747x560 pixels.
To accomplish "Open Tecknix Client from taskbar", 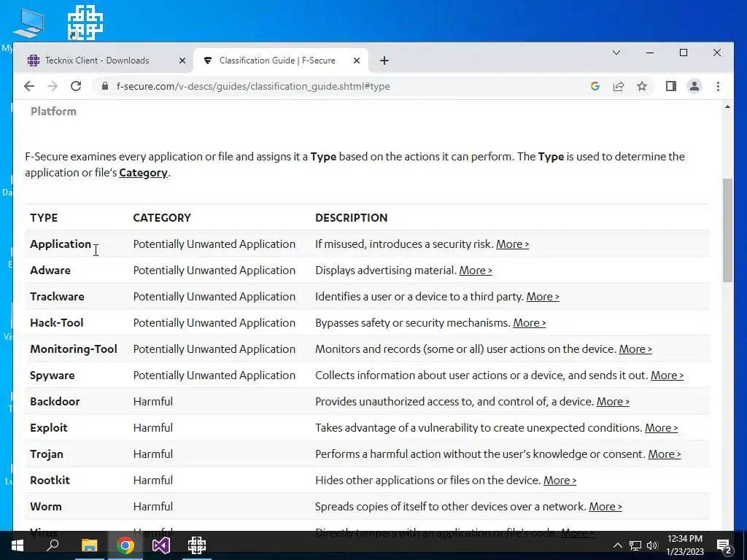I will [x=197, y=545].
